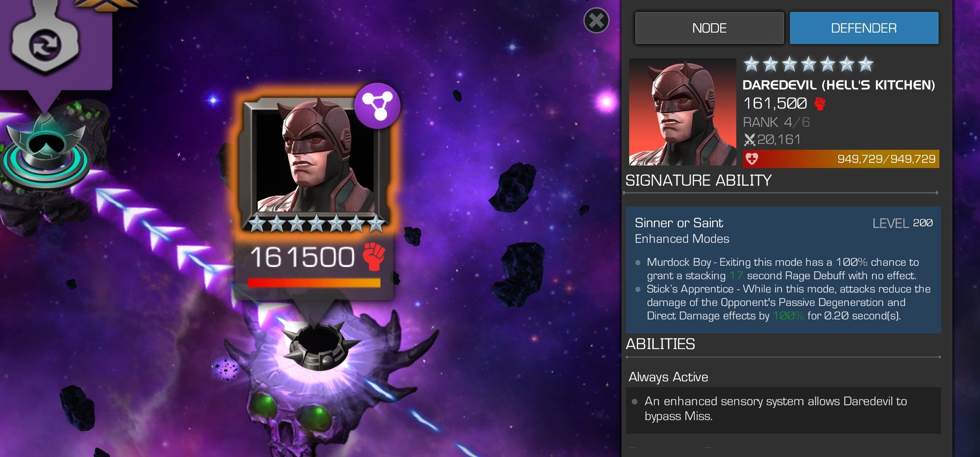
Task: Click the seven-star rating row in panel
Action: tap(808, 65)
